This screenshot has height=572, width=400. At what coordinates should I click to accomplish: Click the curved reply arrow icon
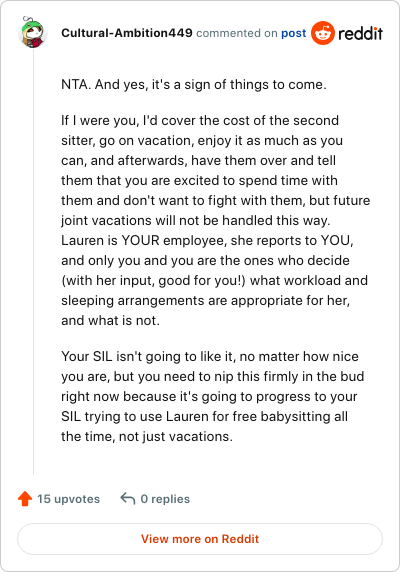tap(128, 498)
